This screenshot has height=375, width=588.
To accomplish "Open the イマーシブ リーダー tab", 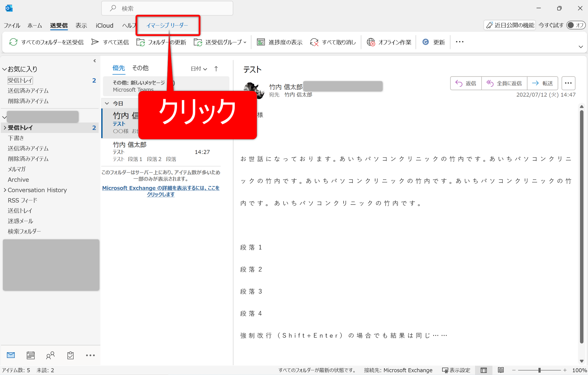I will click(167, 25).
